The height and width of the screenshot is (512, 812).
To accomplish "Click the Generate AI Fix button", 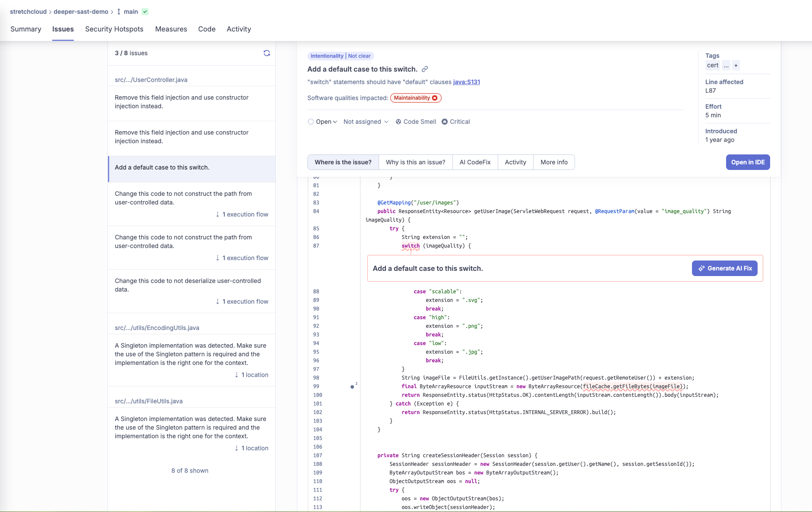I will pyautogui.click(x=725, y=268).
